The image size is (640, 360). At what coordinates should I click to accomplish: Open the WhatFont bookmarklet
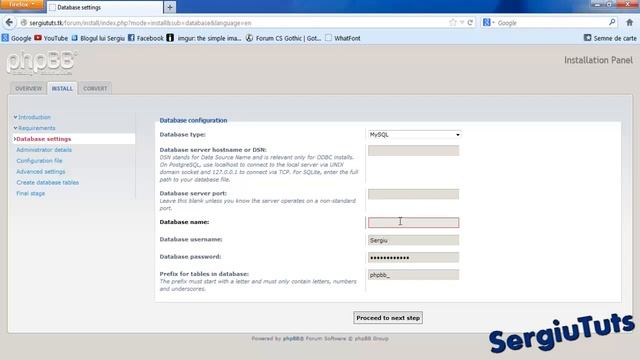tap(343, 38)
